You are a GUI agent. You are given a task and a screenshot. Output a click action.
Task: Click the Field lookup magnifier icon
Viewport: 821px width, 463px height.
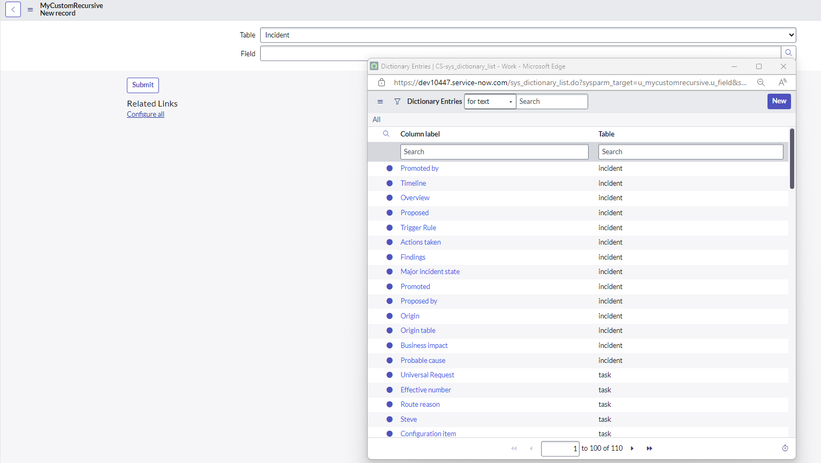(x=788, y=53)
